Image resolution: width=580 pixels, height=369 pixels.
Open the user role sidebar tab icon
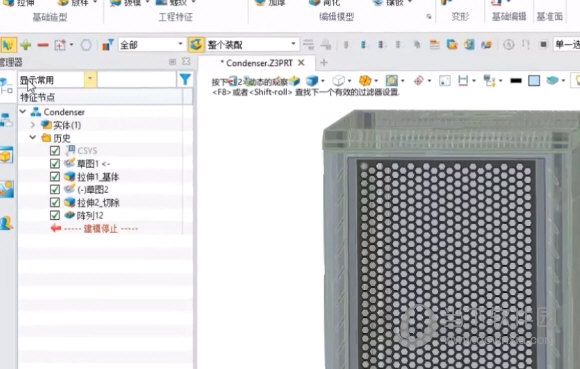coord(7,223)
